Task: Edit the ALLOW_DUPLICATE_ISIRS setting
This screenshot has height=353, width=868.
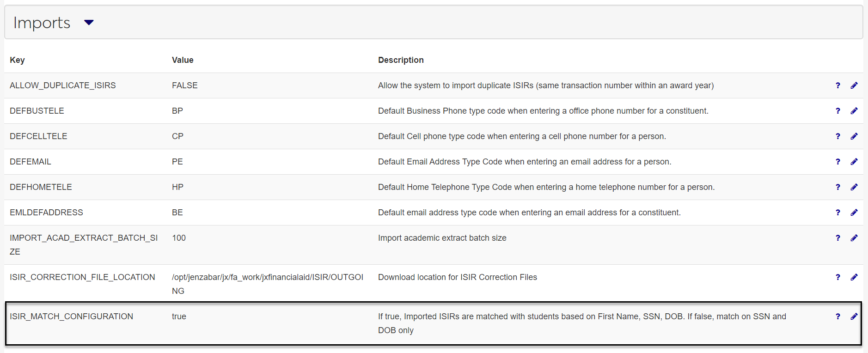Action: point(854,85)
